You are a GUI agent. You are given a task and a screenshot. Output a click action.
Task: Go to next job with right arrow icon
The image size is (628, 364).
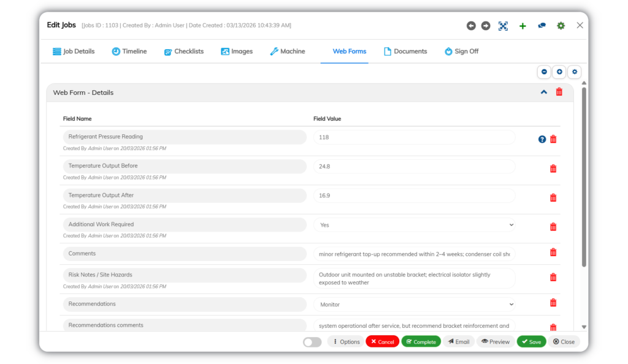coord(486,26)
